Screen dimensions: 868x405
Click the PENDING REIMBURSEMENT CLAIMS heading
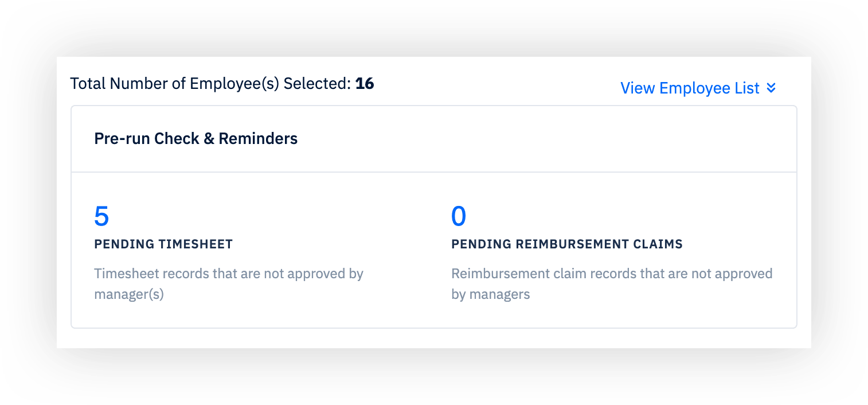point(567,244)
